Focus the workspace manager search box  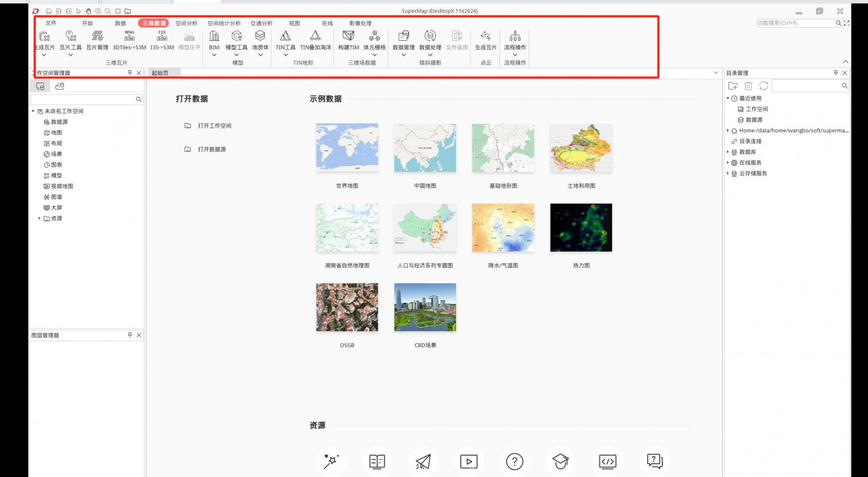[x=83, y=99]
